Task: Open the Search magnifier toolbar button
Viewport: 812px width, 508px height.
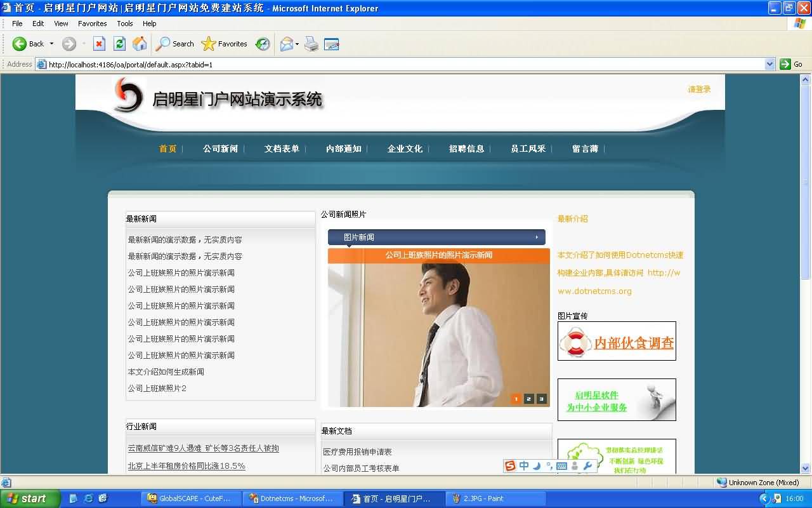Action: [175, 44]
